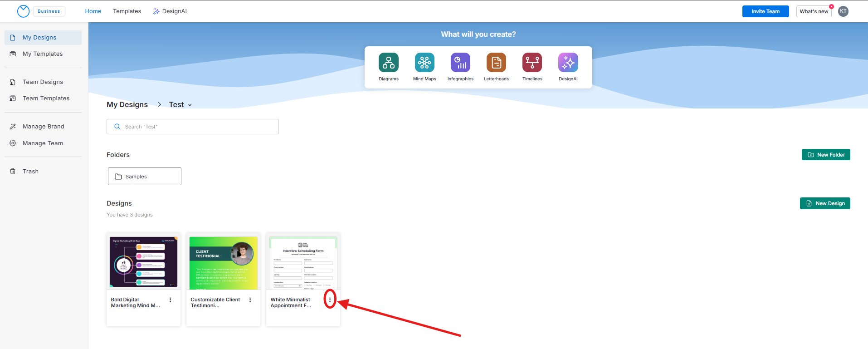868x349 pixels.
Task: Open options menu for White Minimalist Appointment design
Action: coord(330,300)
